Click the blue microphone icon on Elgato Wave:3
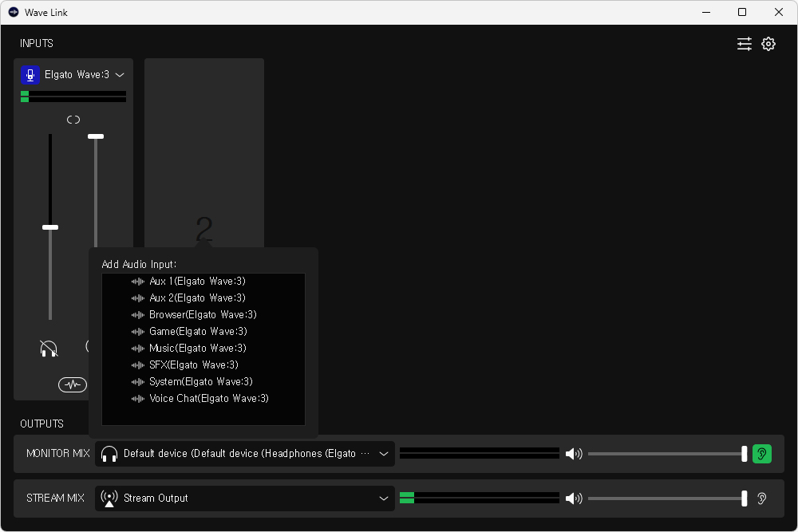Screen dimensions: 798x532 coord(30,75)
